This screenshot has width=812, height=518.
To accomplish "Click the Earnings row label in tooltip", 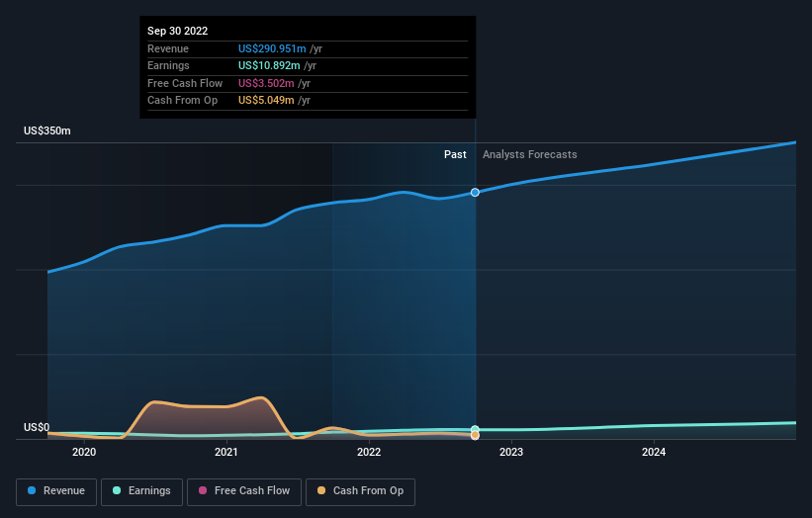I will [168, 65].
